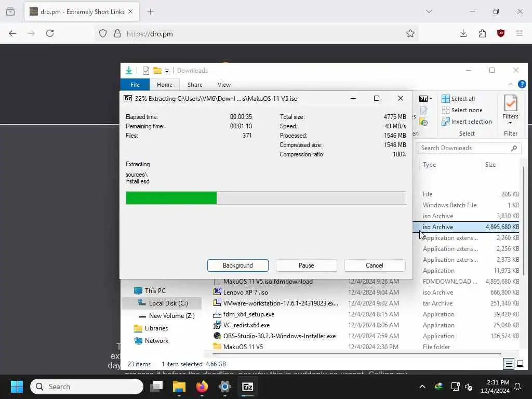Select Lenovo XP 7 .iso file
This screenshot has height=399, width=532.
(245, 292)
